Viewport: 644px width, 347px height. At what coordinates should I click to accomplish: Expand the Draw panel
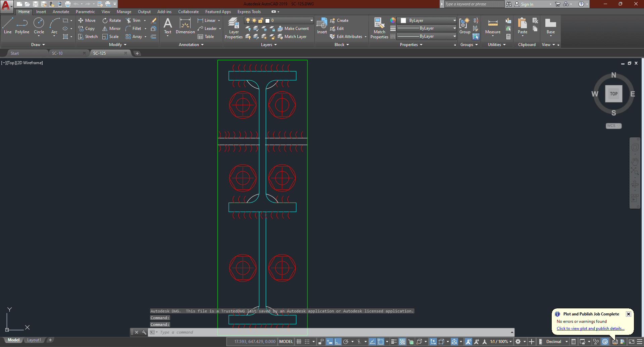click(38, 45)
